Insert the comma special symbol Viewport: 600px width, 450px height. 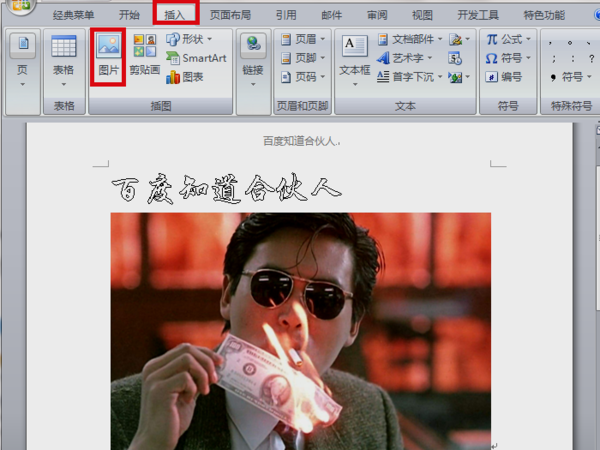coord(550,42)
